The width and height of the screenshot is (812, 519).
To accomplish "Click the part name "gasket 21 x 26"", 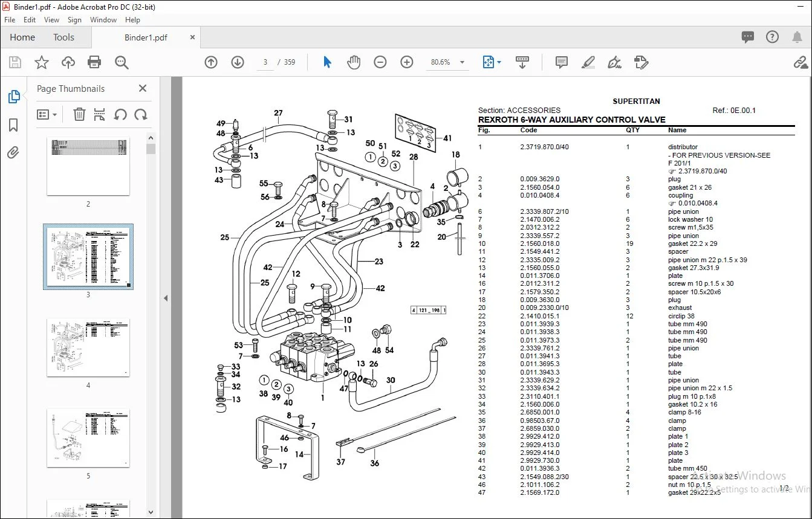I will tap(690, 187).
